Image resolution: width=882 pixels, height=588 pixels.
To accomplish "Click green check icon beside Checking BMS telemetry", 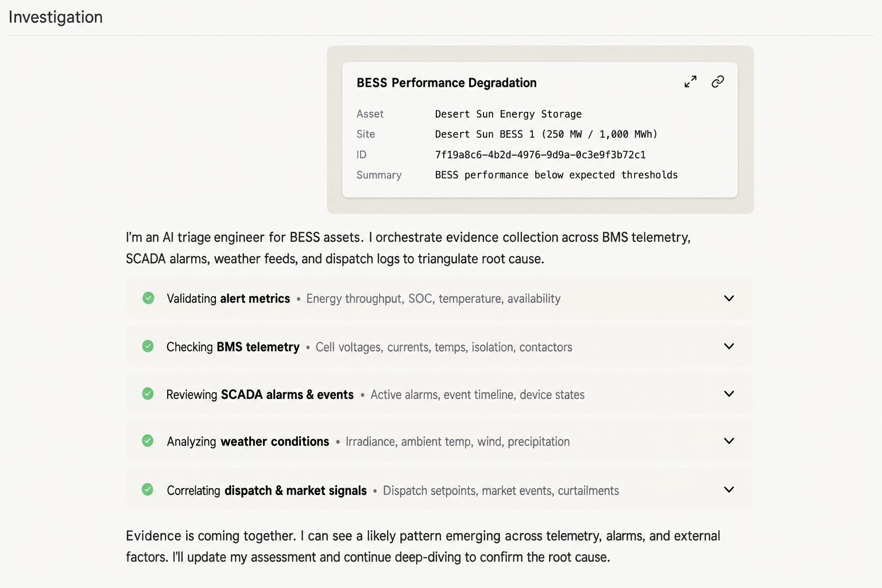I will click(x=148, y=346).
